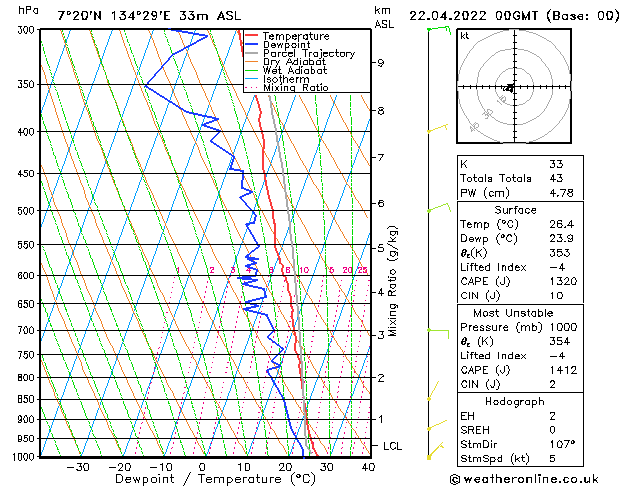This screenshot has height=486, width=629.
Task: Click the 'LCL' marker label
Action: pyautogui.click(x=392, y=446)
